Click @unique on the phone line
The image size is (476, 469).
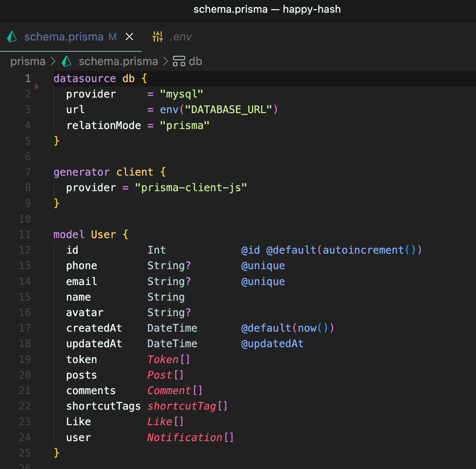point(263,266)
